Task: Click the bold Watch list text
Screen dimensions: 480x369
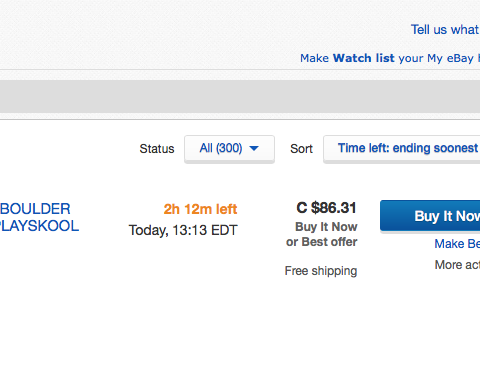Action: click(364, 58)
